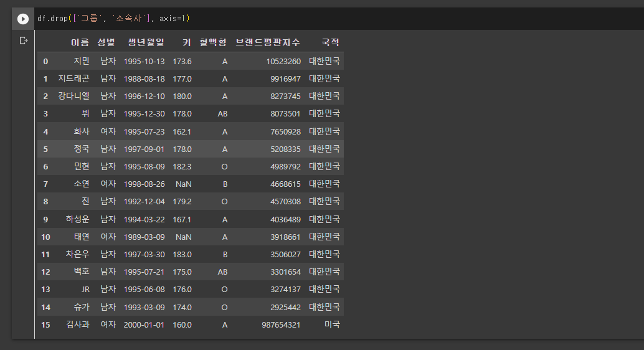This screenshot has height=350, width=644.
Task: Click the 성별 column header
Action: click(x=107, y=42)
